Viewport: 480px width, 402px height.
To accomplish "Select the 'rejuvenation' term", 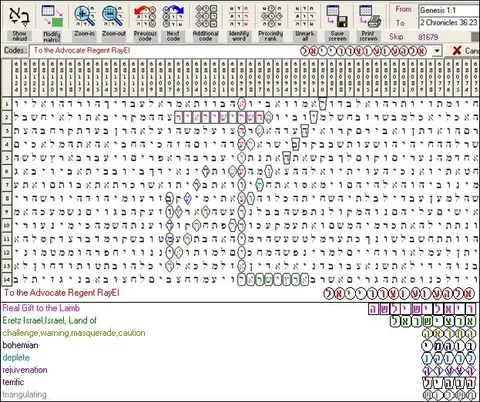I will coord(25,370).
